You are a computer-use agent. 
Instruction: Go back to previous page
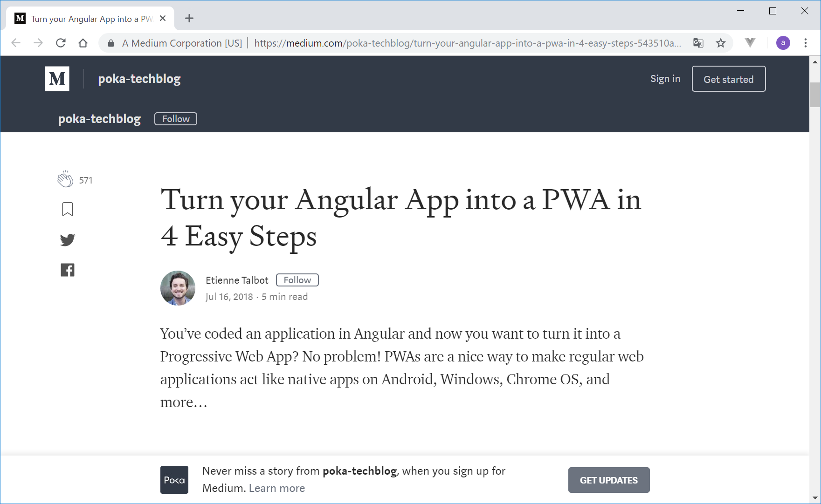click(16, 43)
